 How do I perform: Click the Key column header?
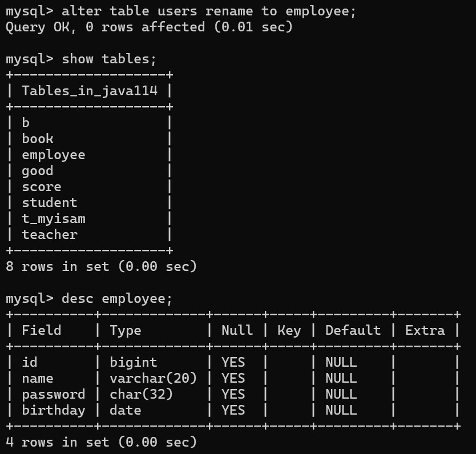click(289, 330)
